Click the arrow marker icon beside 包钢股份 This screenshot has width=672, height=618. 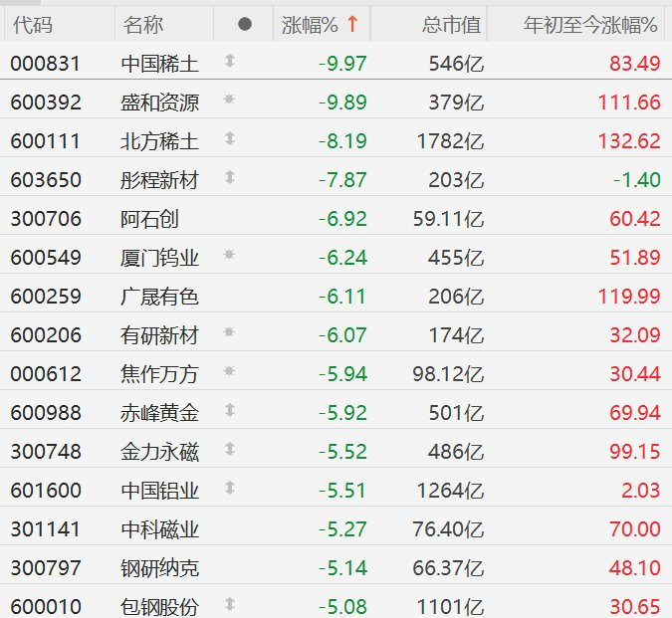(230, 604)
